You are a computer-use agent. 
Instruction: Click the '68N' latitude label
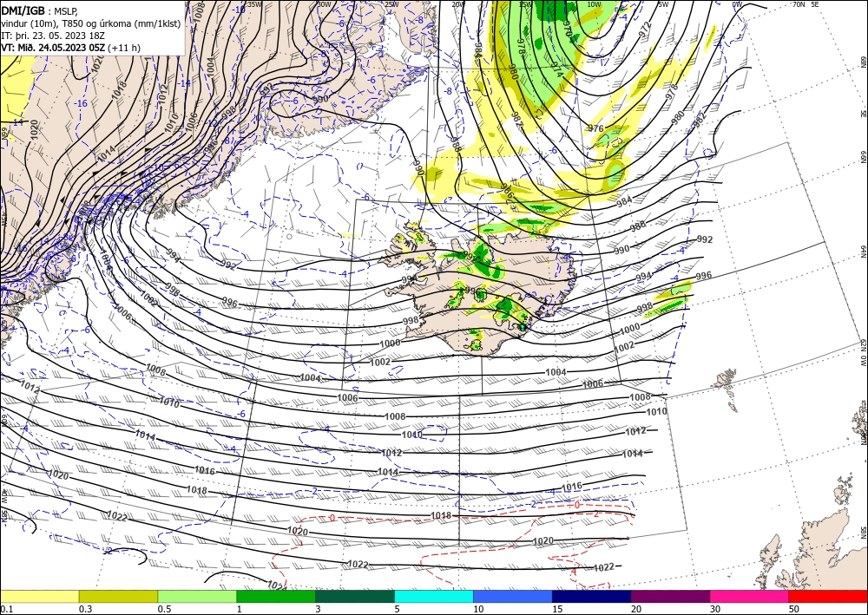pos(863,62)
